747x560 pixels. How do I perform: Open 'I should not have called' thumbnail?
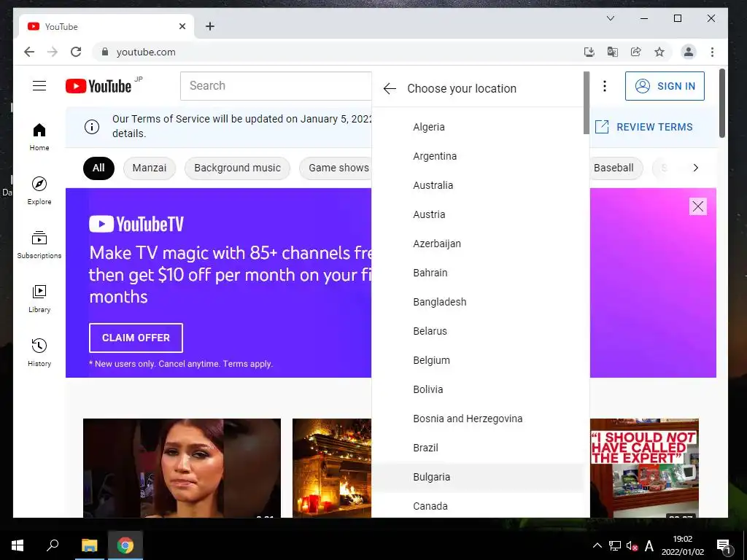pos(645,468)
